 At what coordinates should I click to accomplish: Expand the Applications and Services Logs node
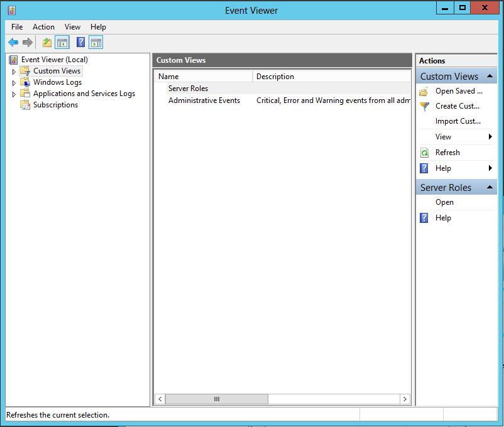point(14,94)
